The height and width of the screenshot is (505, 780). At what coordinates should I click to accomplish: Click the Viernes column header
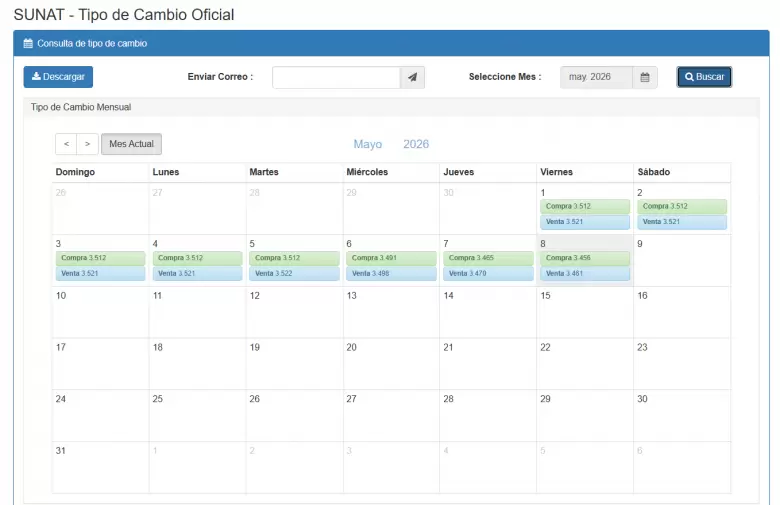tap(556, 172)
